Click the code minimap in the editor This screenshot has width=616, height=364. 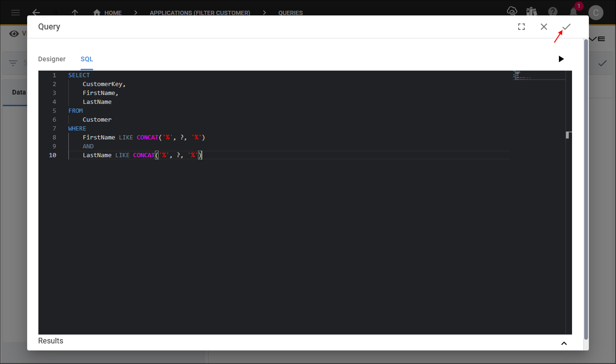tap(539, 76)
